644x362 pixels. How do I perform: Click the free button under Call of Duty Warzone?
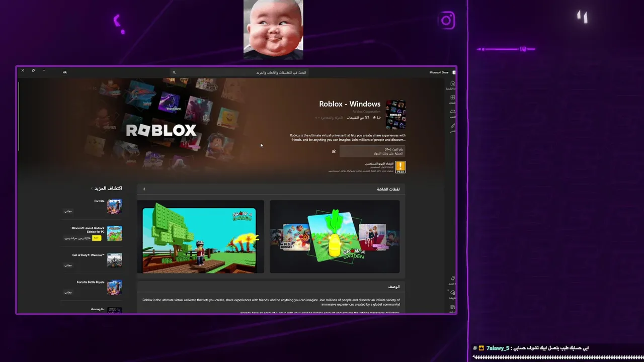[68, 265]
